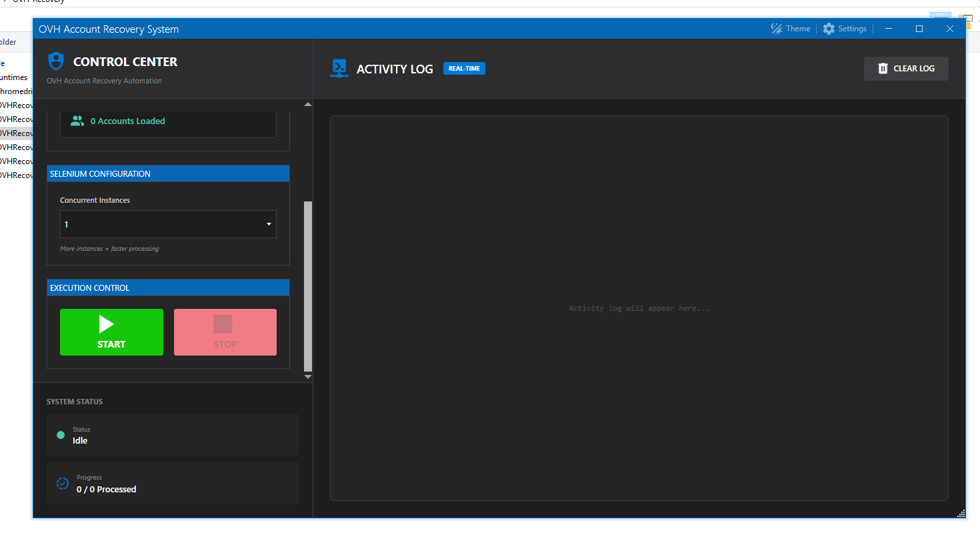Click the Selenium Configuration section header

tap(168, 173)
